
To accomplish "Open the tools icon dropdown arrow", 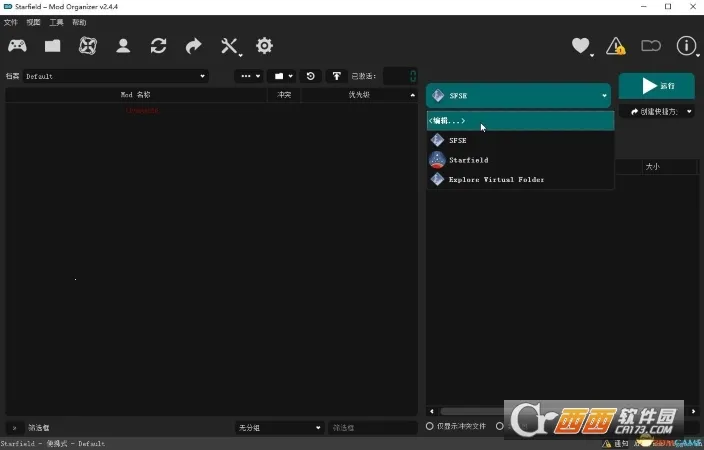I will click(241, 55).
